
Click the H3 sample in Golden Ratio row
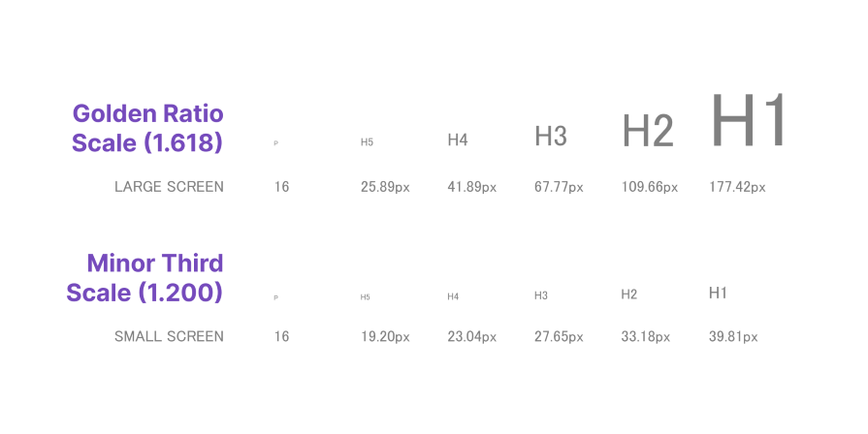tap(551, 136)
